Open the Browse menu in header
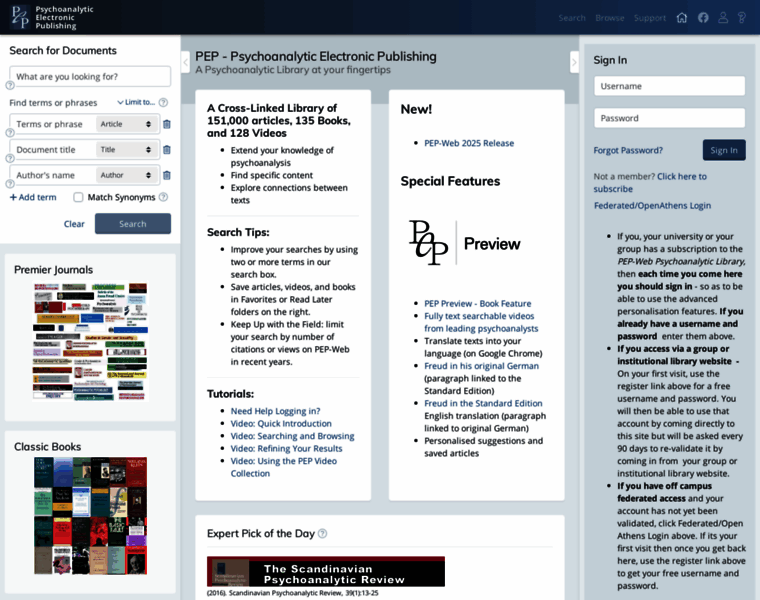Viewport: 760px width, 600px height. tap(610, 18)
